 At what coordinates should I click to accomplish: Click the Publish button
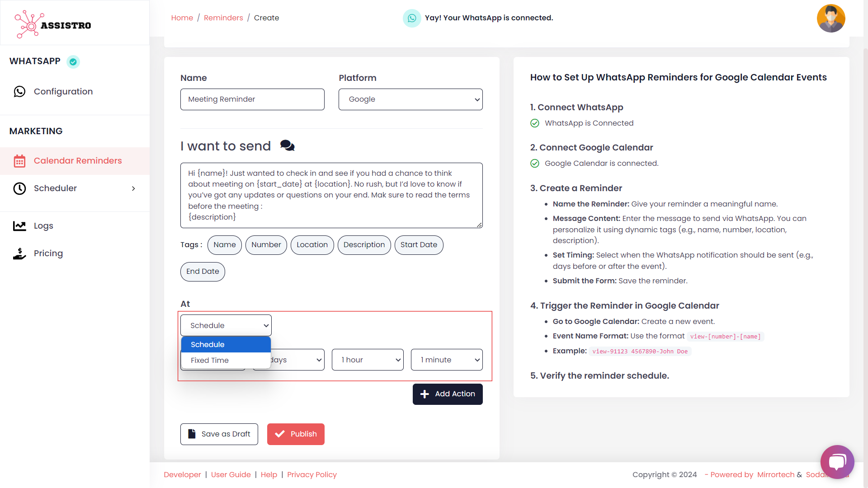click(x=296, y=434)
